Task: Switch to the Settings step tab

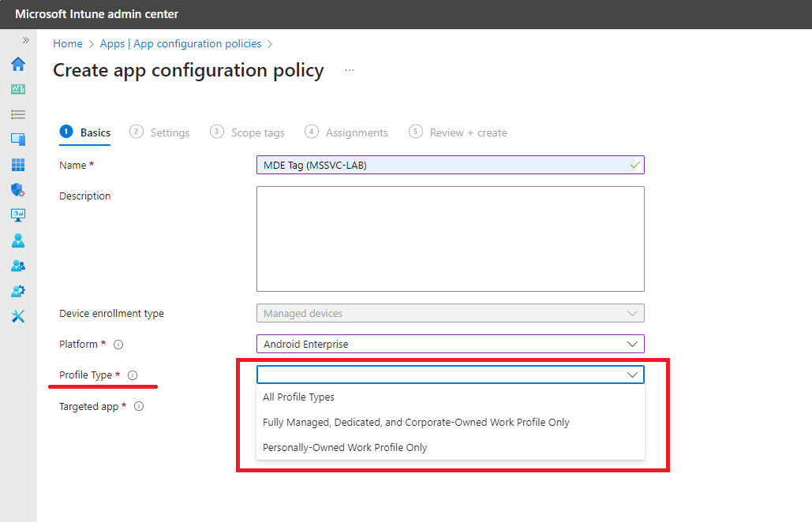Action: click(159, 132)
